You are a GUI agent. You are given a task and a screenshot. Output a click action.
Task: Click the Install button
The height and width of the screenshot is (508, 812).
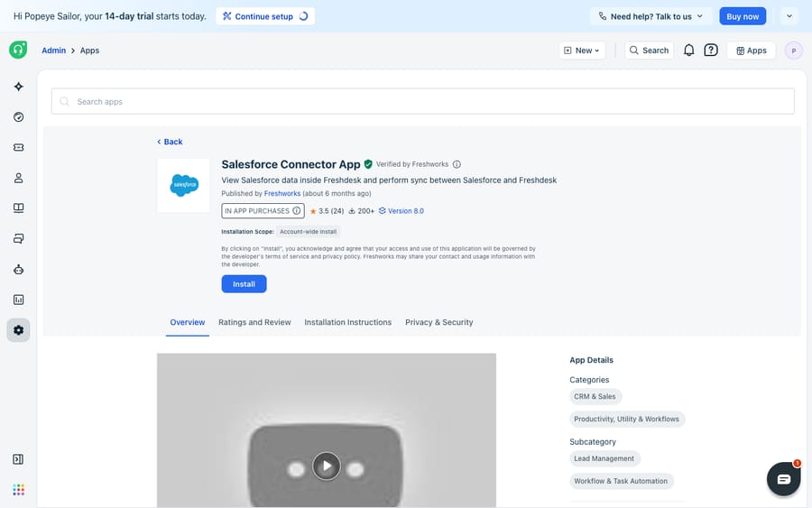pos(244,283)
